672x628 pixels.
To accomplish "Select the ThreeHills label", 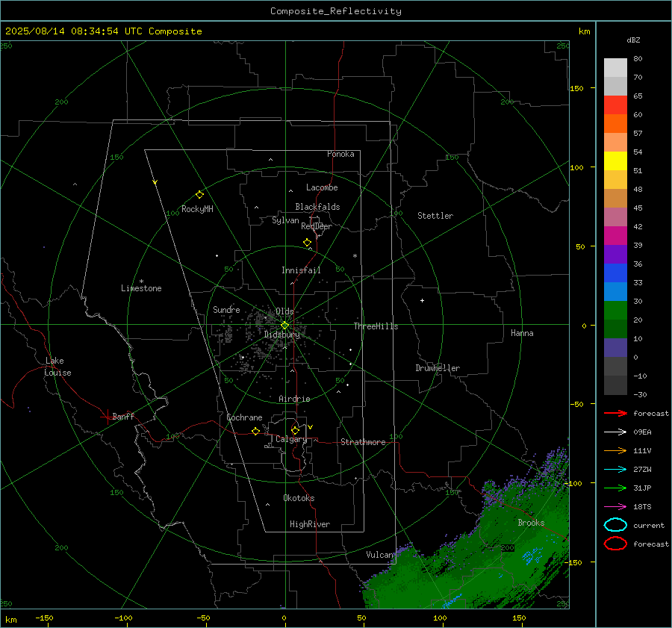I will point(376,326).
